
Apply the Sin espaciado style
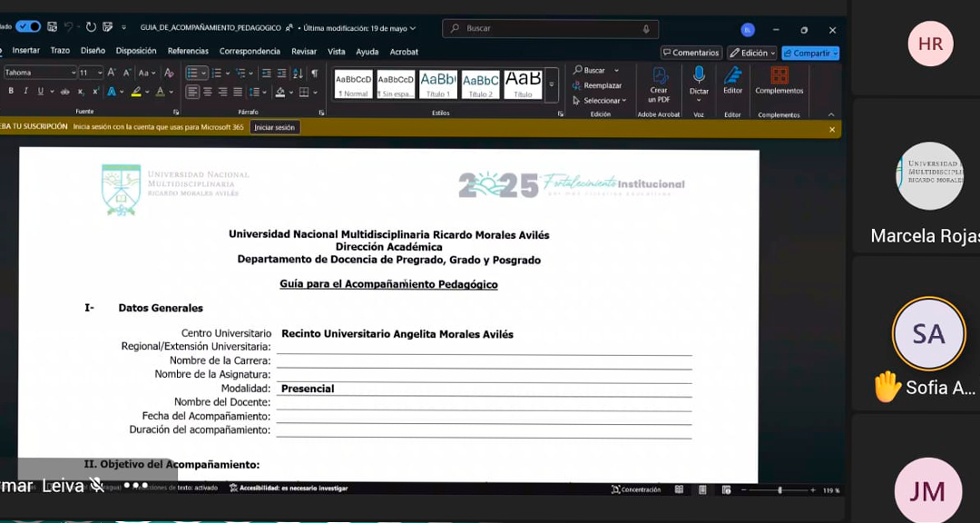(x=396, y=84)
